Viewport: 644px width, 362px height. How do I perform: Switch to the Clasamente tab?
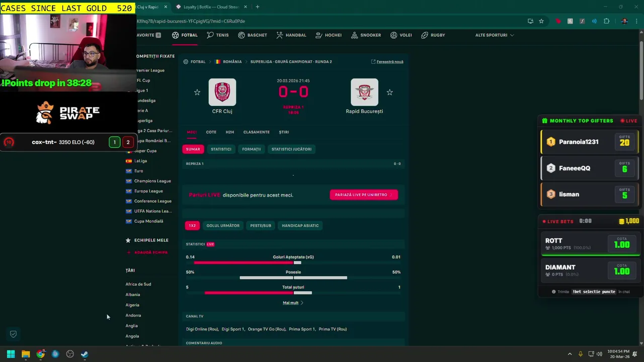[x=257, y=132]
